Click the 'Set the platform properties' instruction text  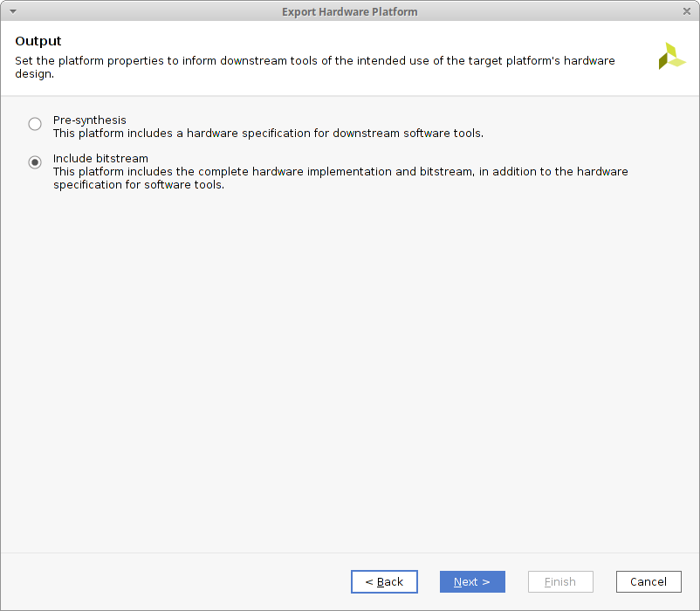pyautogui.click(x=314, y=61)
